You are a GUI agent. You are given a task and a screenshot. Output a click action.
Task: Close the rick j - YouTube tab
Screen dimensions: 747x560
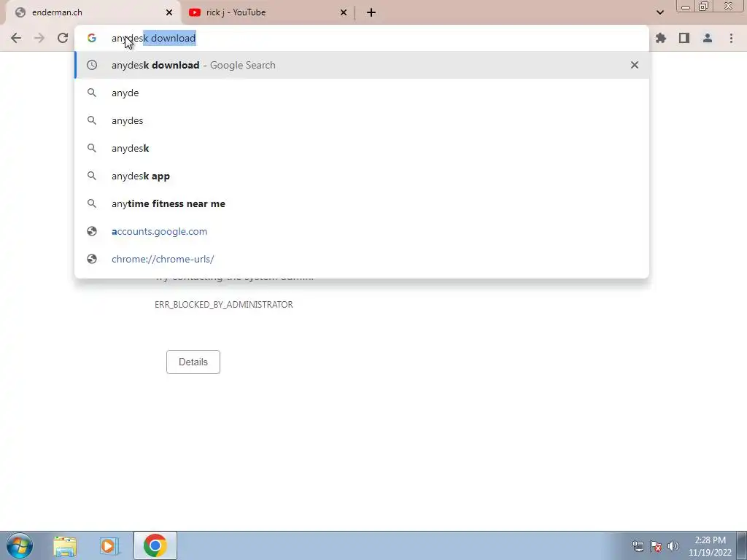pyautogui.click(x=344, y=12)
